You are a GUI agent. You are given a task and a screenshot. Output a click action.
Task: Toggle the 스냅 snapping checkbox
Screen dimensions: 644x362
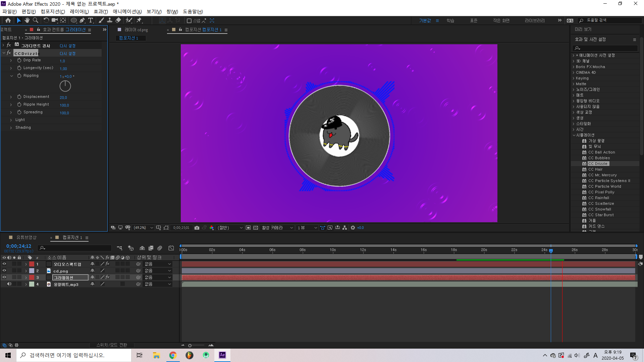click(x=189, y=21)
